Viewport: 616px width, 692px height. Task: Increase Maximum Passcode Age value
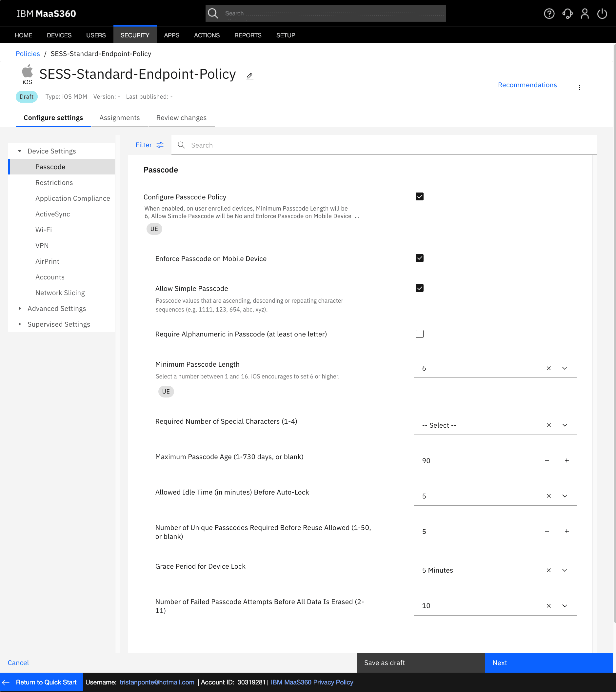point(567,460)
